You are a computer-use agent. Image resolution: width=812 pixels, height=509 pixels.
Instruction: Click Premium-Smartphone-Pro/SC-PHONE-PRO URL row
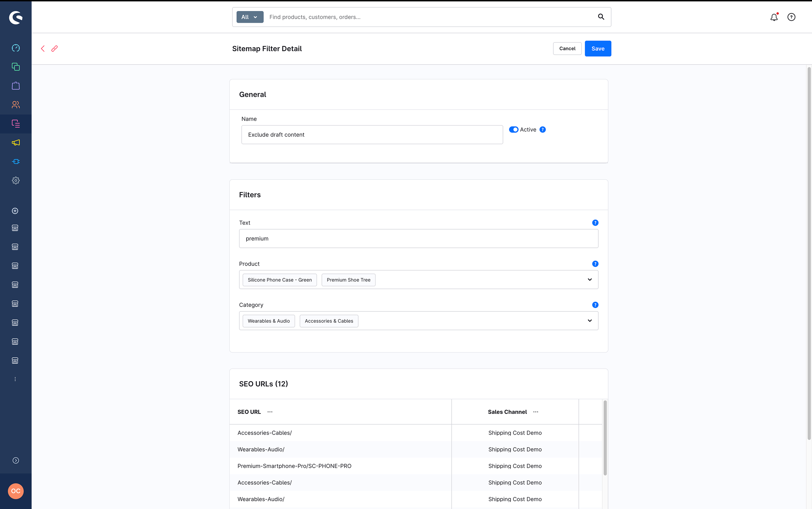click(x=416, y=466)
